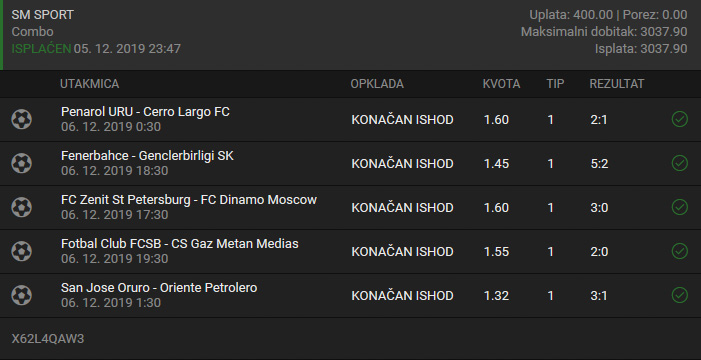The height and width of the screenshot is (360, 701).
Task: Click the soccer ball icon beside Fenerbahce match
Action: 21,163
